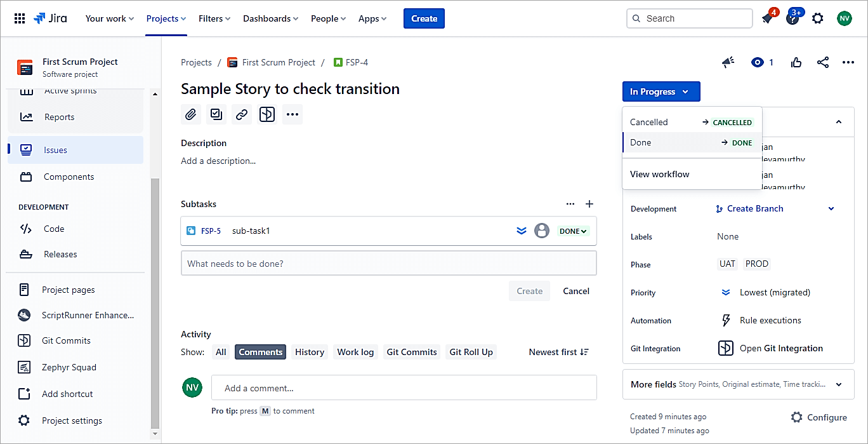Select View workflow in status menu

[x=659, y=174]
